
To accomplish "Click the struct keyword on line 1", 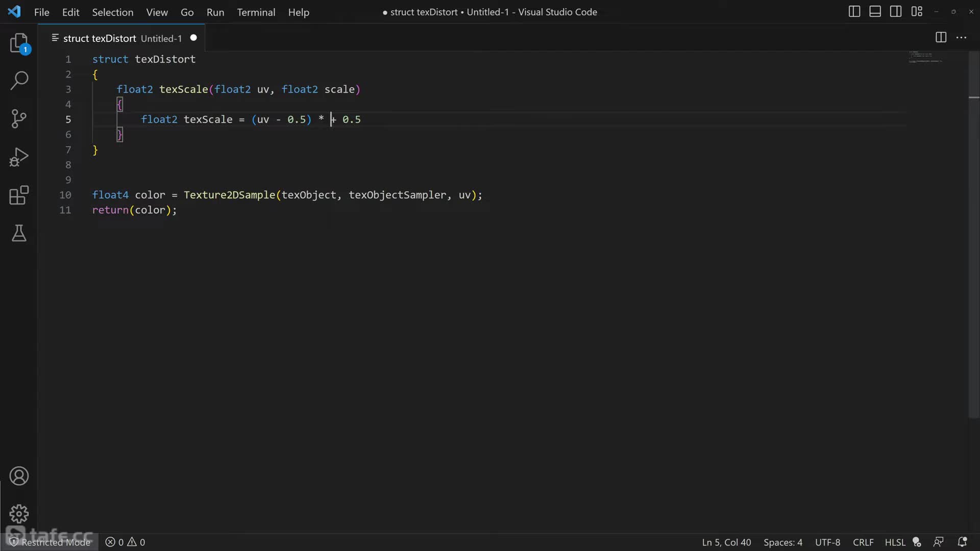I will pyautogui.click(x=110, y=59).
